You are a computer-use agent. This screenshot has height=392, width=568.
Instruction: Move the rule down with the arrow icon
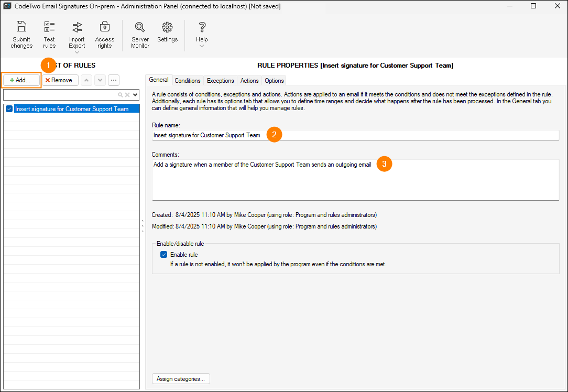click(x=100, y=80)
